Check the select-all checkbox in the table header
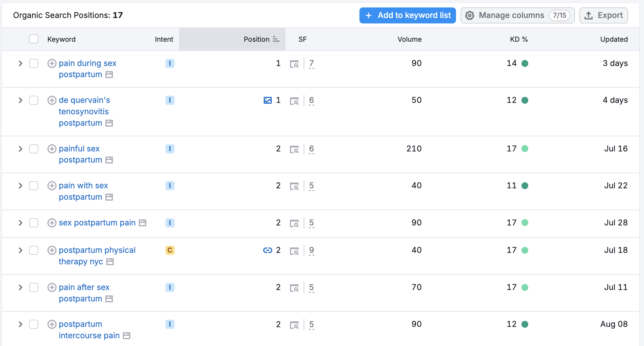Screen dimensions: 644x346 point(34,39)
